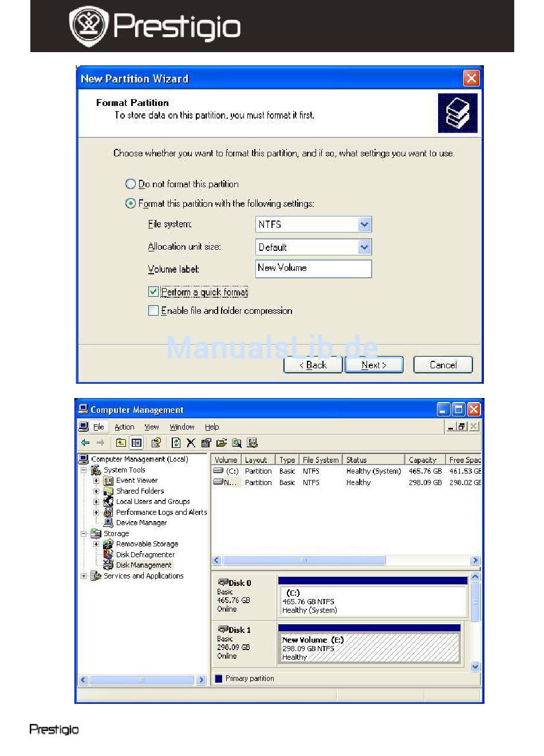Click the (C:) drive icon in volume list

coord(218,471)
